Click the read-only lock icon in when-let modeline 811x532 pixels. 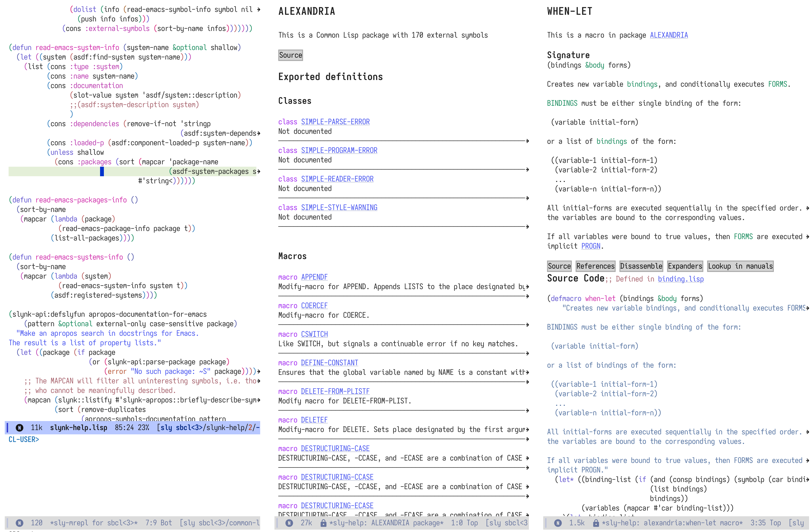[596, 523]
